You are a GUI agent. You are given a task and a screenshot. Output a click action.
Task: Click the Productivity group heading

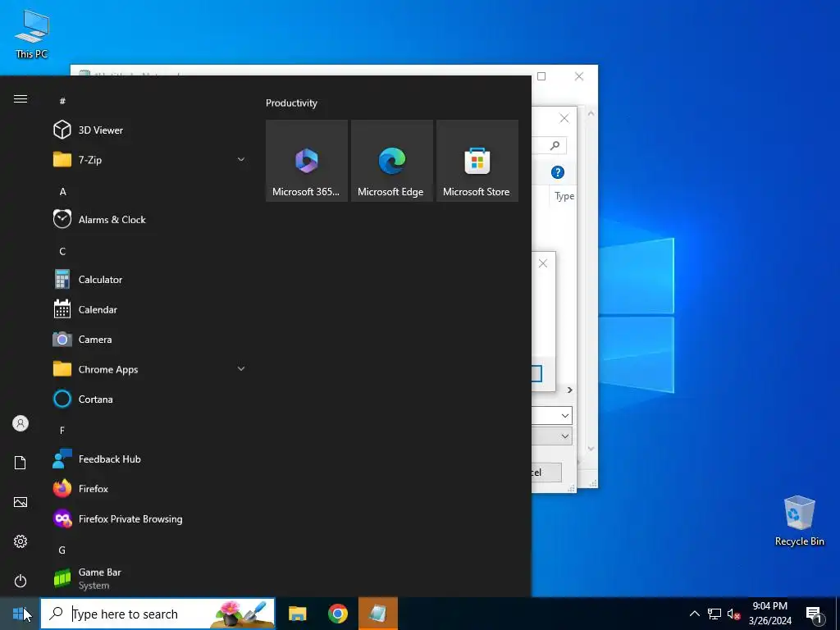tap(291, 103)
